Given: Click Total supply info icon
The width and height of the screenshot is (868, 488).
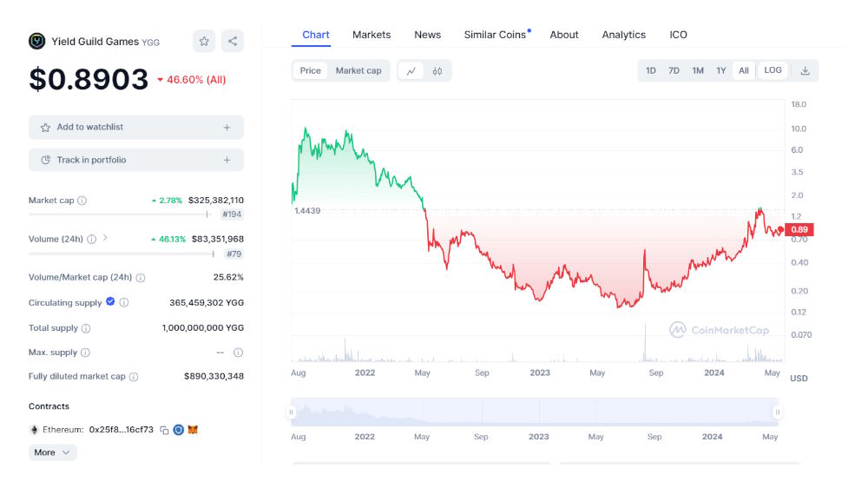Looking at the screenshot, I should coord(86,328).
